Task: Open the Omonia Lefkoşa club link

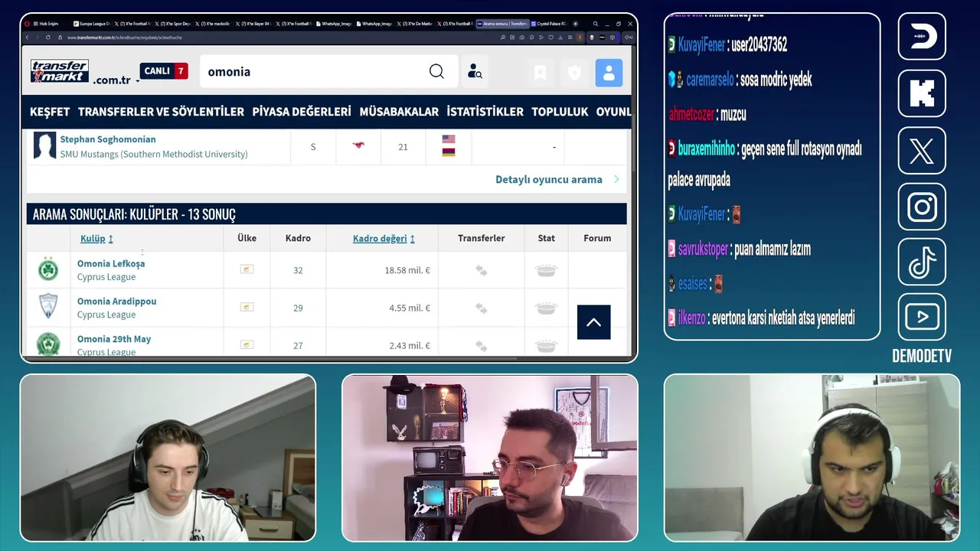Action: [x=111, y=263]
